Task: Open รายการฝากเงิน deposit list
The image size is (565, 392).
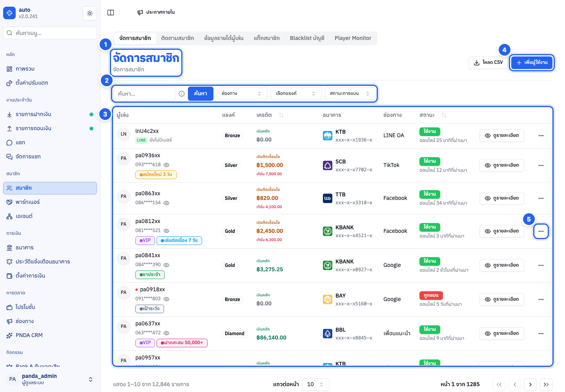Action: tap(50, 114)
